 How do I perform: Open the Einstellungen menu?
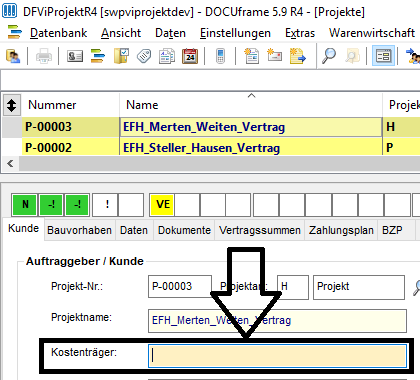coord(235,33)
